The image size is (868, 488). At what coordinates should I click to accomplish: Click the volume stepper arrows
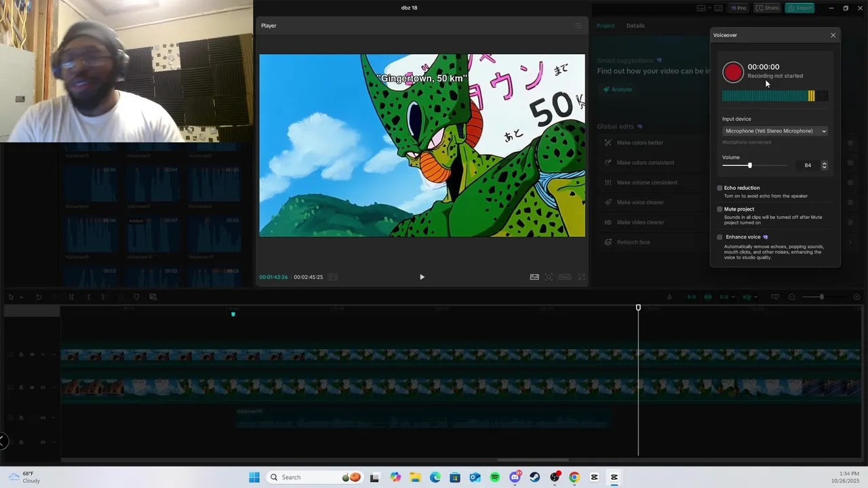point(824,165)
